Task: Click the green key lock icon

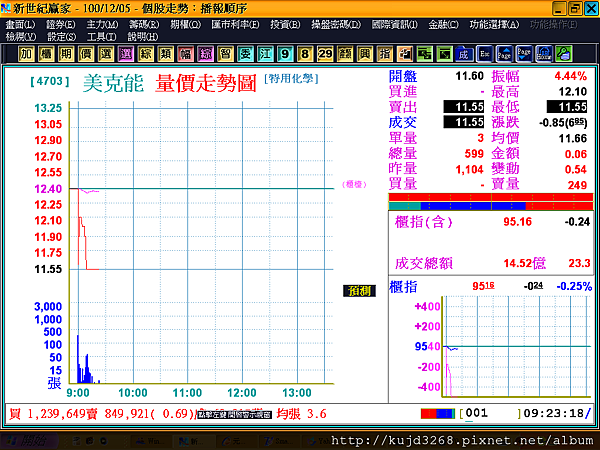Action: point(564,54)
